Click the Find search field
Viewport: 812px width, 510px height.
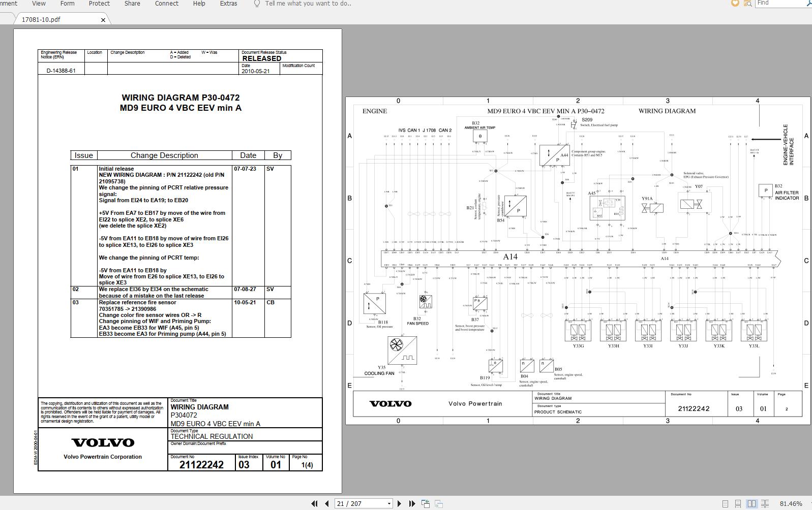779,3
